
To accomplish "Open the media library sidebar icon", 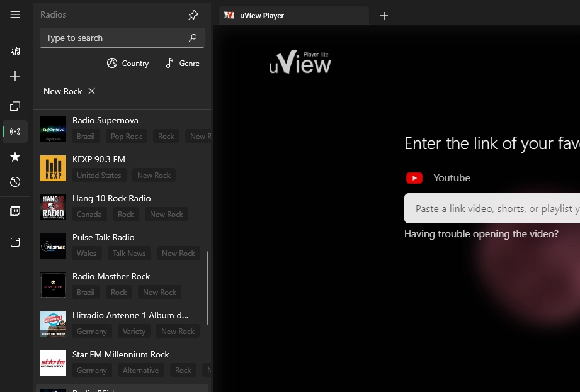I will coord(14,50).
